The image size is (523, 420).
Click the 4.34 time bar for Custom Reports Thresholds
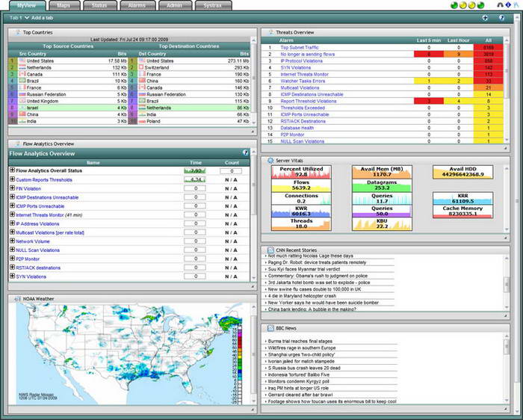pos(195,179)
